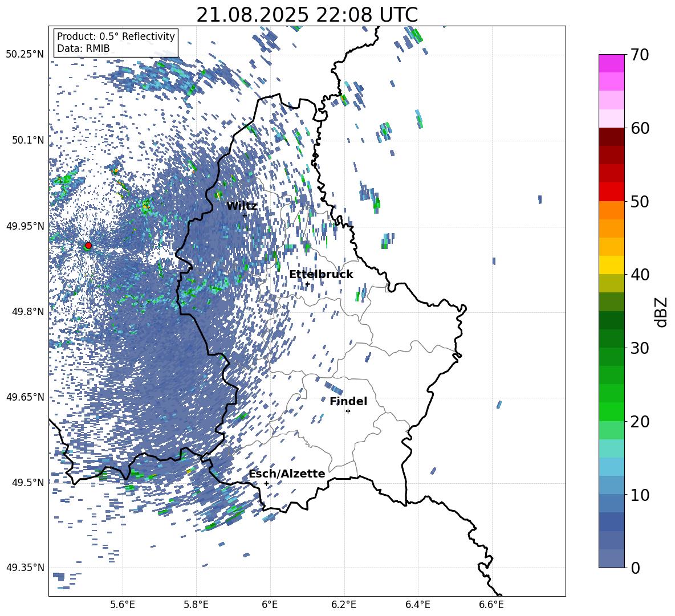The image size is (675, 616).
Task: Click the dark maroon colorbar segment below 60
Action: (x=611, y=137)
